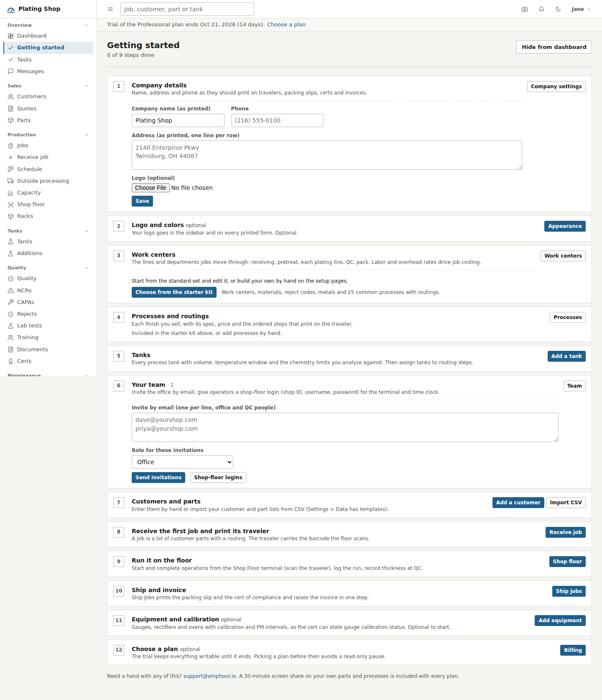The image size is (602, 700).
Task: Open Dashboard icon in the sidebar
Action: [11, 36]
